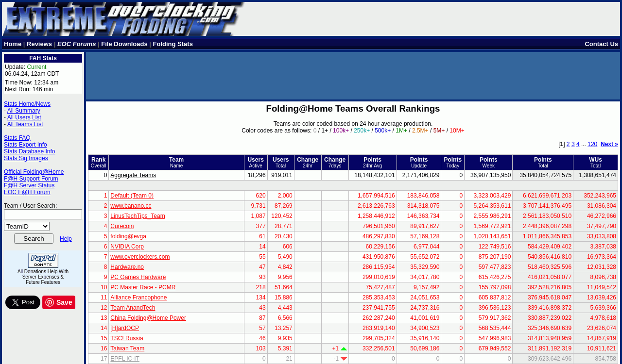The image size is (622, 364).
Task: Open TSC! Russia team page
Action: coord(127,338)
